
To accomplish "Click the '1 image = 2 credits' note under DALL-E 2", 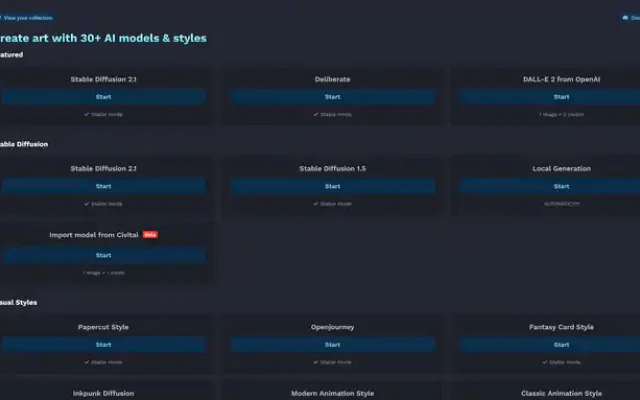I will click(x=561, y=115).
